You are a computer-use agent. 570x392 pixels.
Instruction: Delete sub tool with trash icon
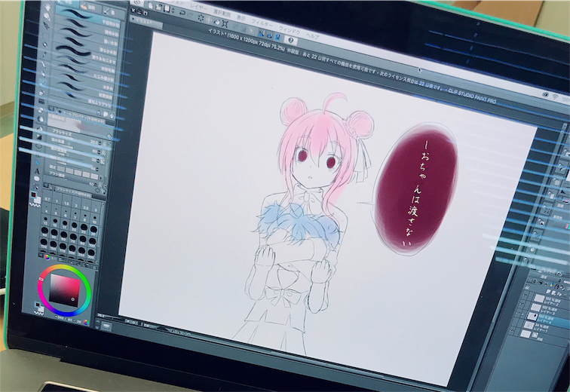point(112,116)
